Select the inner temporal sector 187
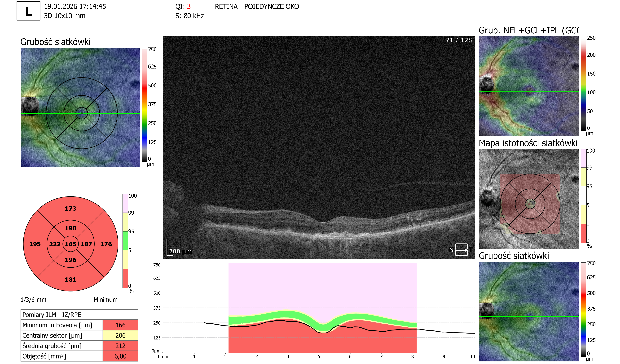 (86, 244)
